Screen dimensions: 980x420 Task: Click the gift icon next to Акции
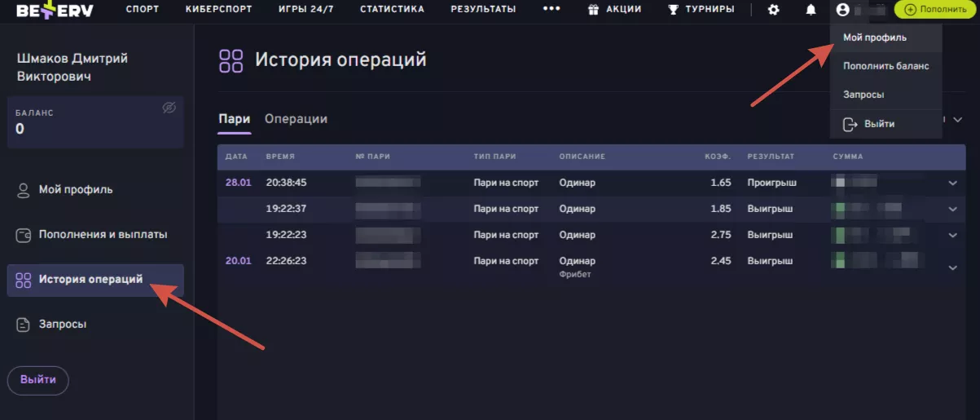[593, 10]
